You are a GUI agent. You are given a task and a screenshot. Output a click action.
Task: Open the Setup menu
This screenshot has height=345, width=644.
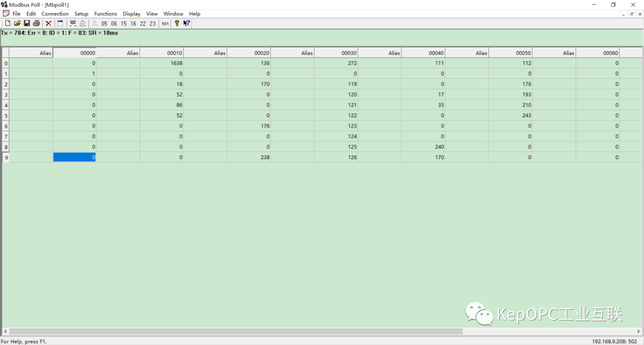[81, 14]
